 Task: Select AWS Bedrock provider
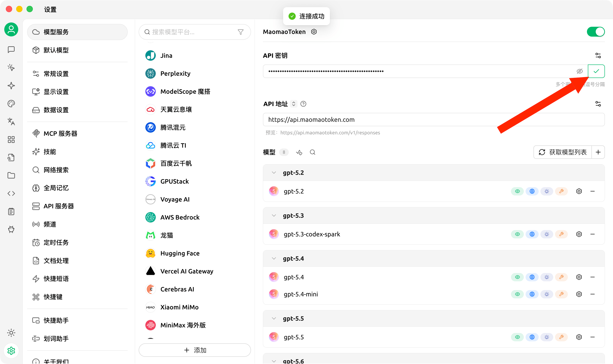coord(195,217)
